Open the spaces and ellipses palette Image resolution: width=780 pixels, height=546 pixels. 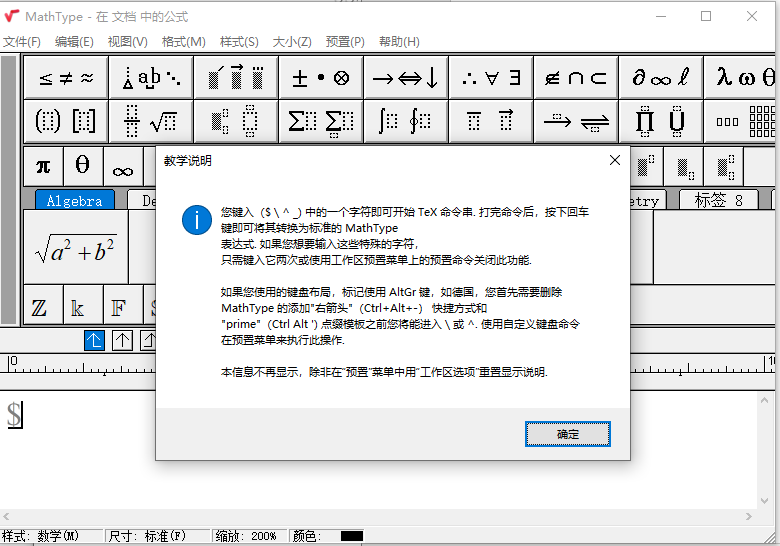pos(151,78)
